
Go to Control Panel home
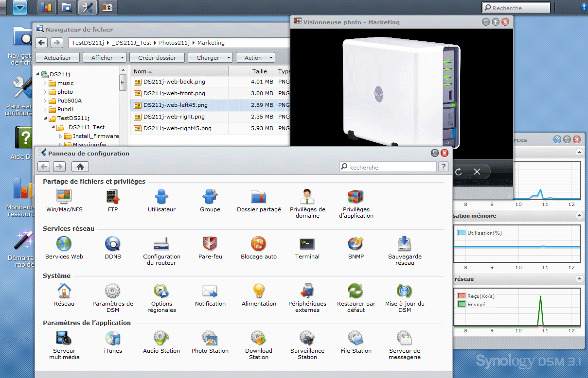[80, 167]
